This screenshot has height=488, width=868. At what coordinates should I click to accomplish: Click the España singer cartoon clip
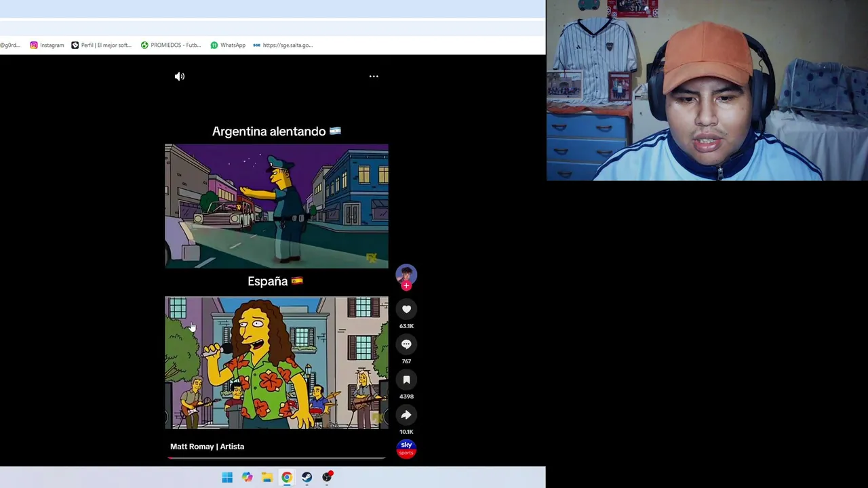coord(277,363)
